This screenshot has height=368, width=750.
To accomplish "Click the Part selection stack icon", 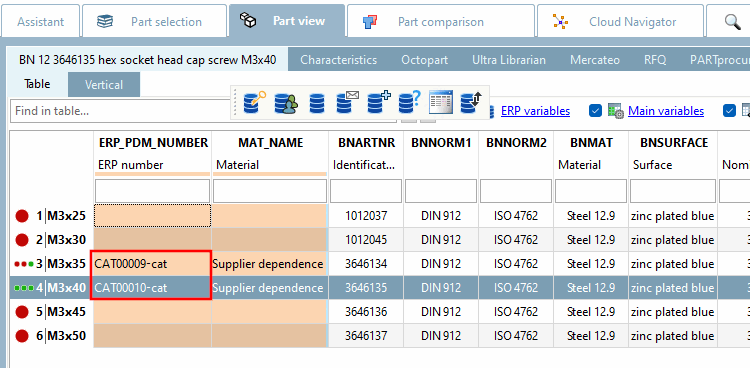I will (x=105, y=22).
